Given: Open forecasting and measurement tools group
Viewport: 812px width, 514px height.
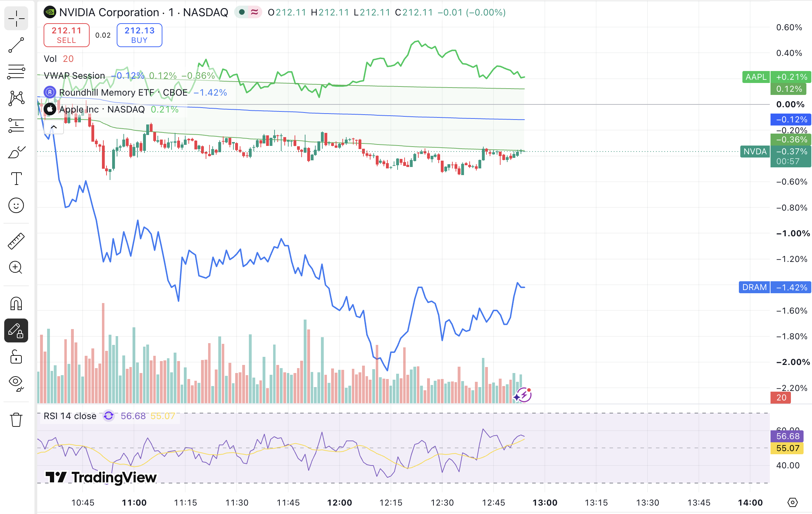Looking at the screenshot, I should click(x=16, y=125).
